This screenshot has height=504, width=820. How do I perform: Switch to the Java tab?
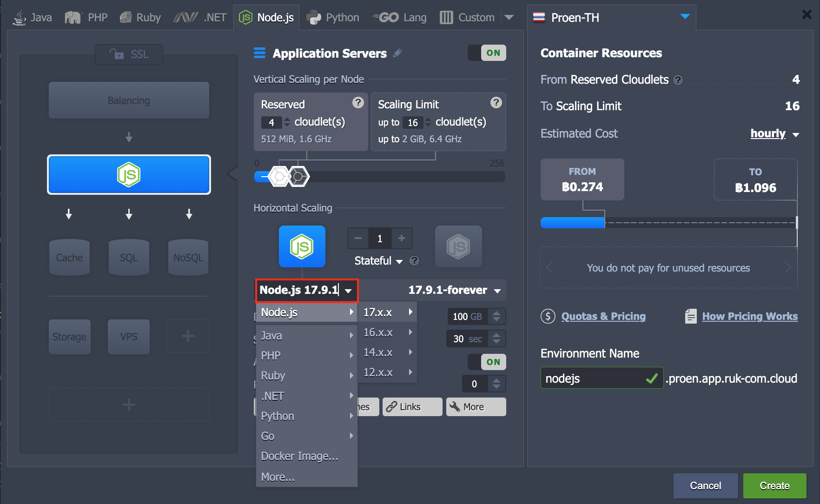point(32,18)
